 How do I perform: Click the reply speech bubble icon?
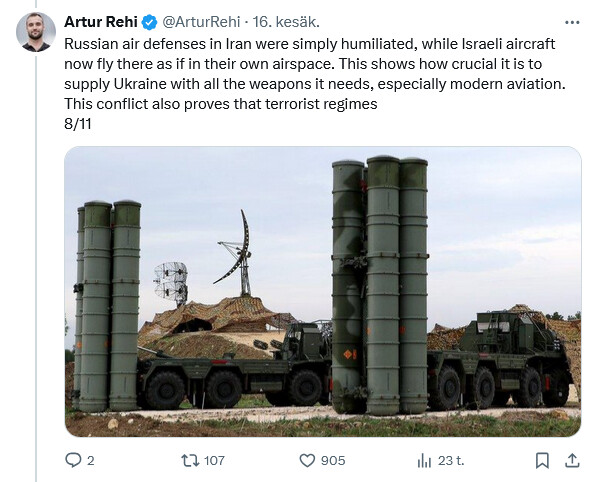73,460
